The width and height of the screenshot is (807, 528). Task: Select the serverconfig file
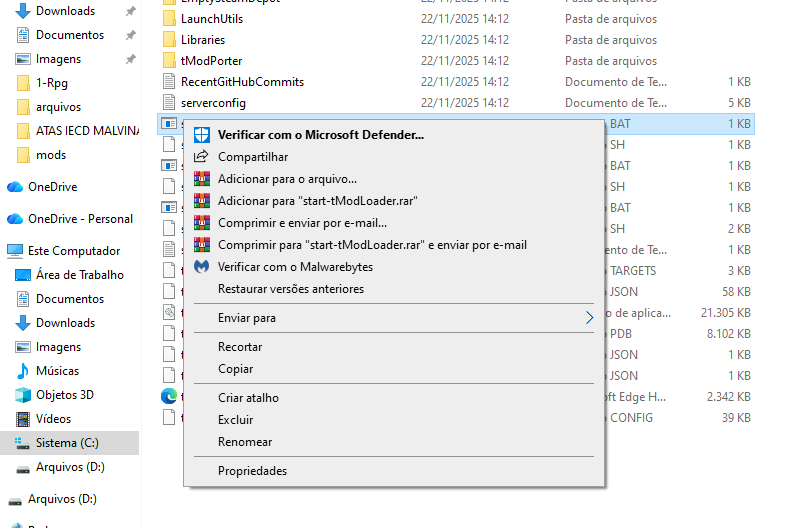213,103
